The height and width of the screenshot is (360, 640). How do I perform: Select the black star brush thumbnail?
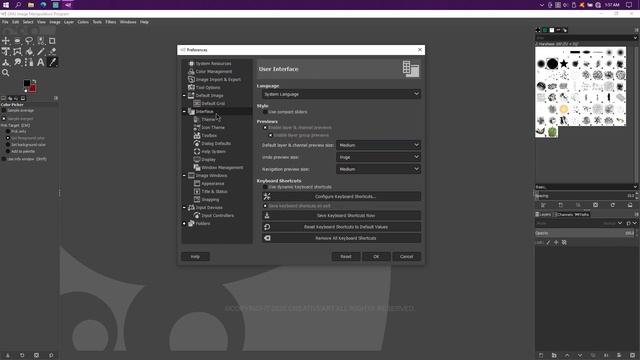coord(564,64)
